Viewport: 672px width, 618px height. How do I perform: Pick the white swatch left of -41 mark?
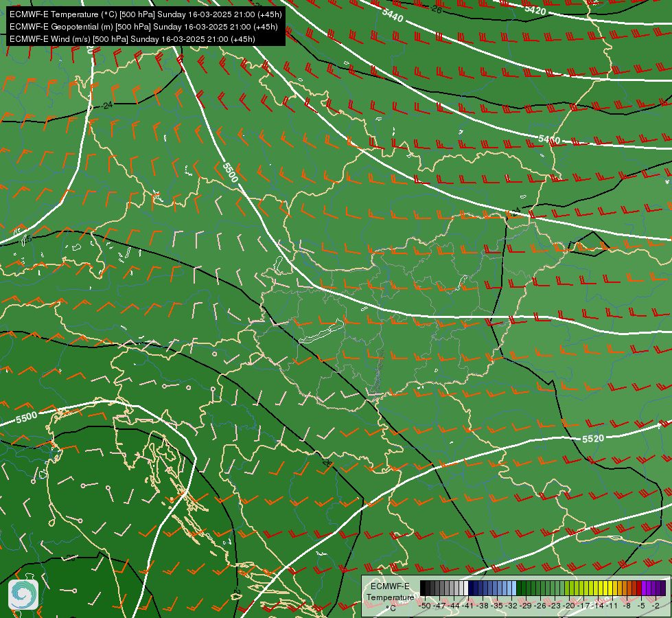click(466, 588)
